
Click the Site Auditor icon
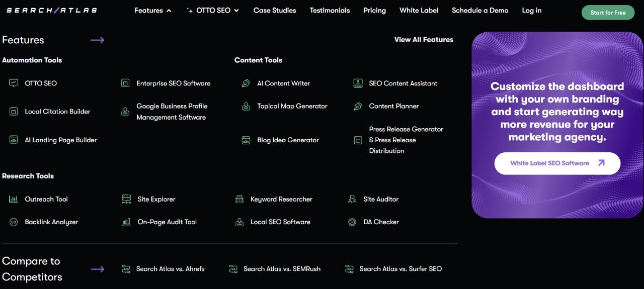pyautogui.click(x=352, y=199)
